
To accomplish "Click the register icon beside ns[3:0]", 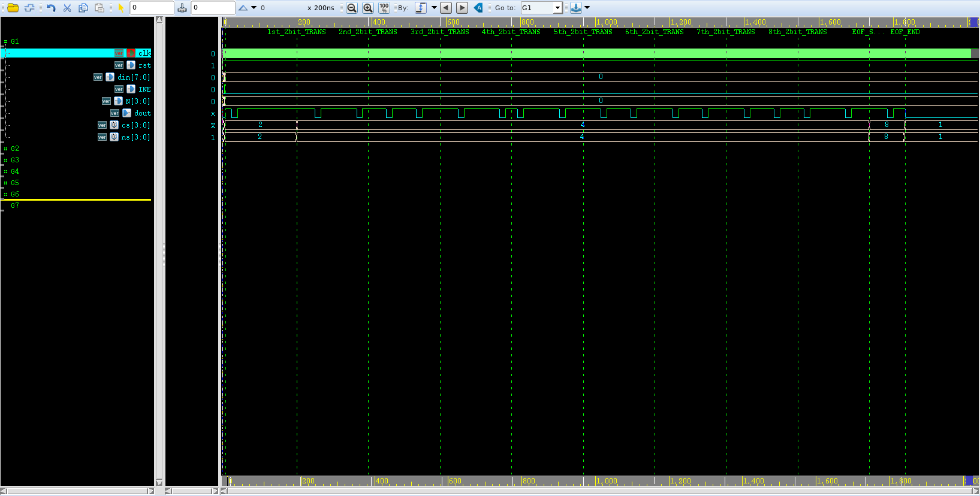I will pyautogui.click(x=114, y=137).
